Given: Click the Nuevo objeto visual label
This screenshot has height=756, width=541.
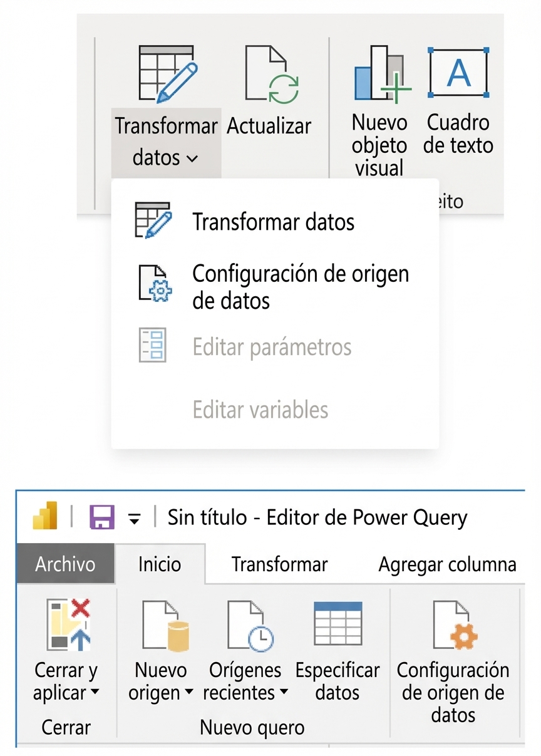Looking at the screenshot, I should 379,145.
